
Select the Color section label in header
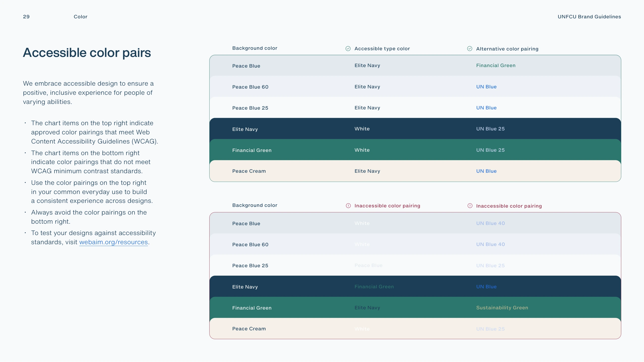80,17
